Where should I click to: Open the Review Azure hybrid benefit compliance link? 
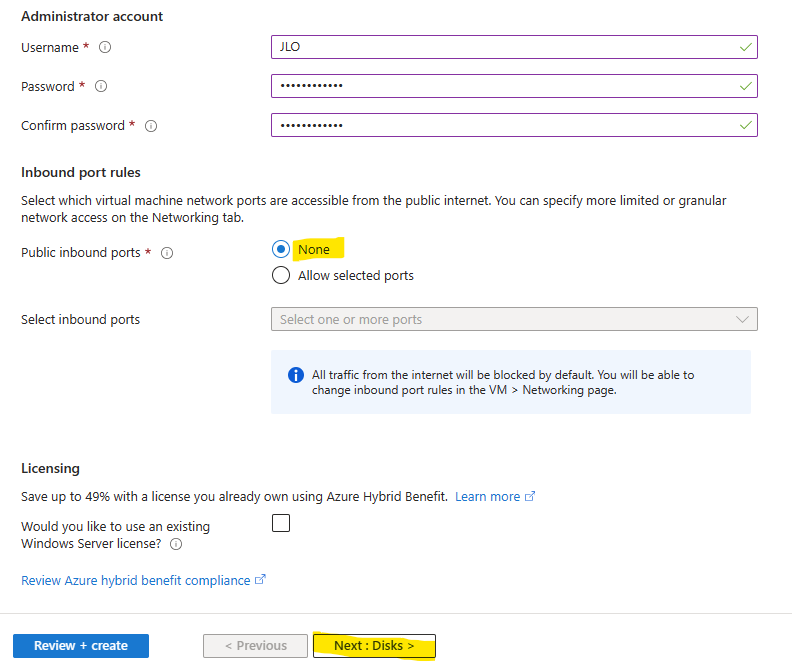tap(136, 581)
